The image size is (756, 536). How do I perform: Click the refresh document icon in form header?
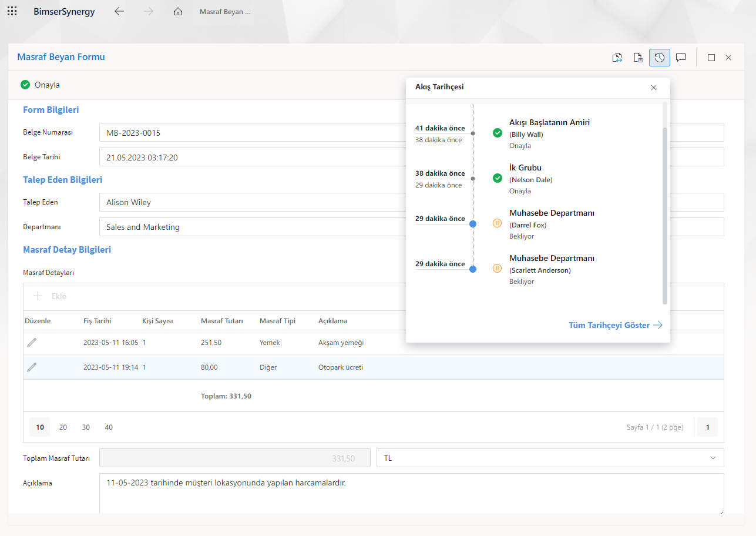pos(617,57)
